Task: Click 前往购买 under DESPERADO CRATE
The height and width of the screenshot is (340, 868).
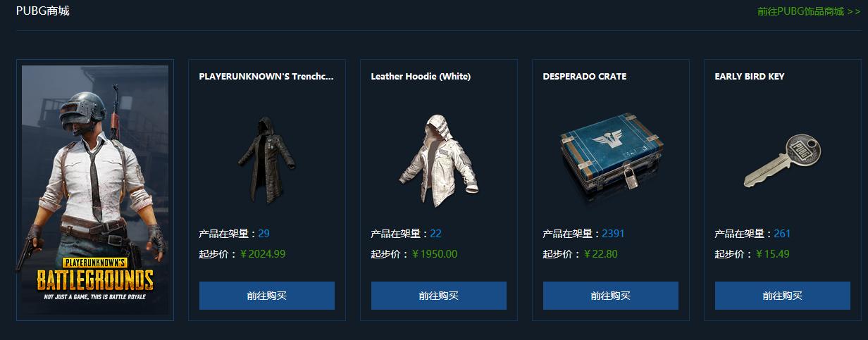Action: point(611,296)
